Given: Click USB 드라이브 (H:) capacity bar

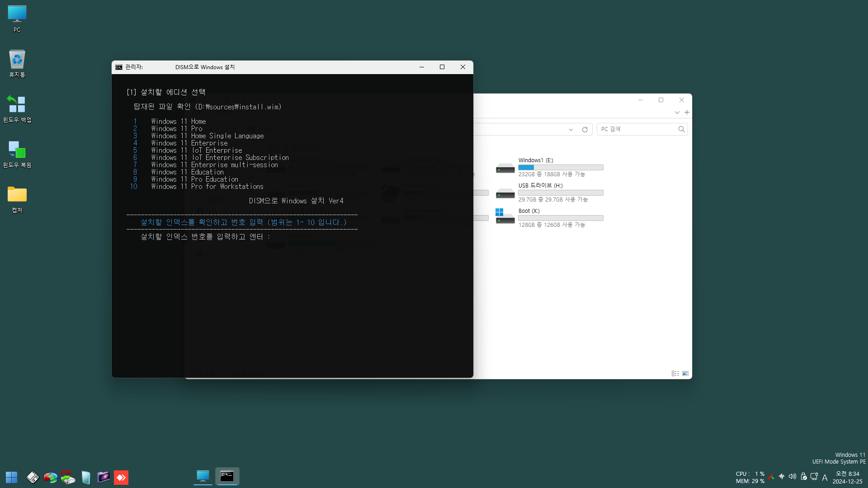Looking at the screenshot, I should click(x=561, y=193).
